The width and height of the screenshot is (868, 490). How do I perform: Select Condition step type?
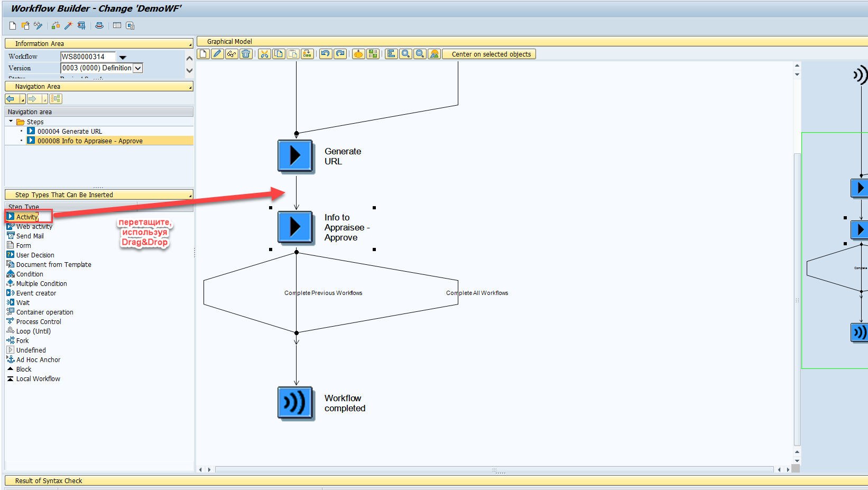(x=30, y=274)
